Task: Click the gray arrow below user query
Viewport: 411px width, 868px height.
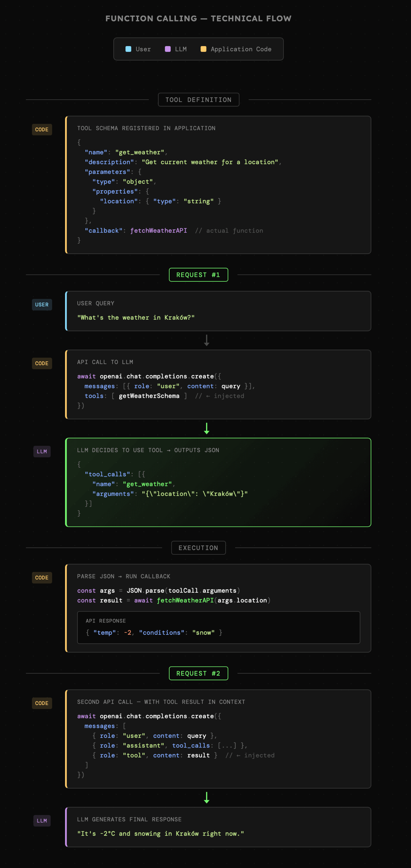Action: 207,340
